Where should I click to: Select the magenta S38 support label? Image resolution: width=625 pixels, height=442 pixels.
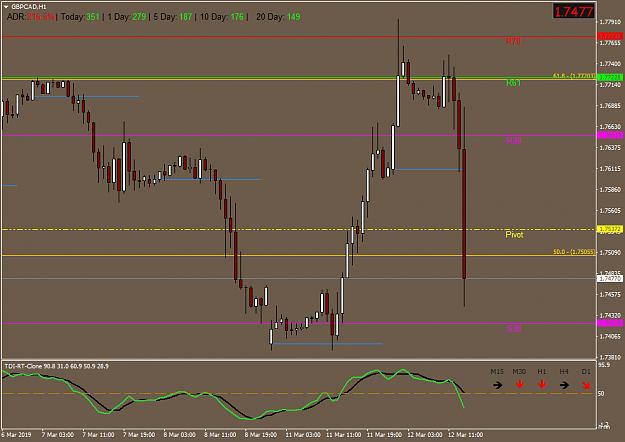pos(513,328)
